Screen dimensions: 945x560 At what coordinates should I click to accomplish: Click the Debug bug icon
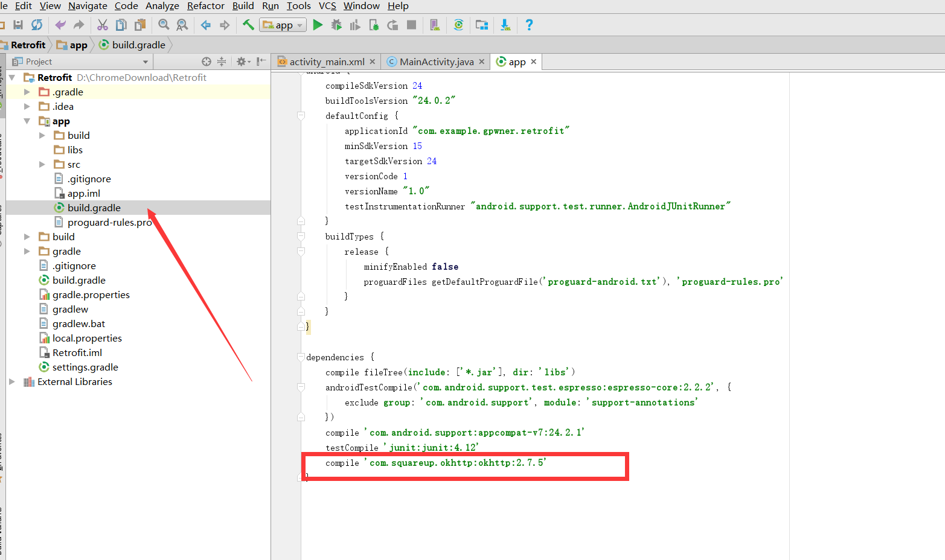[x=336, y=25]
